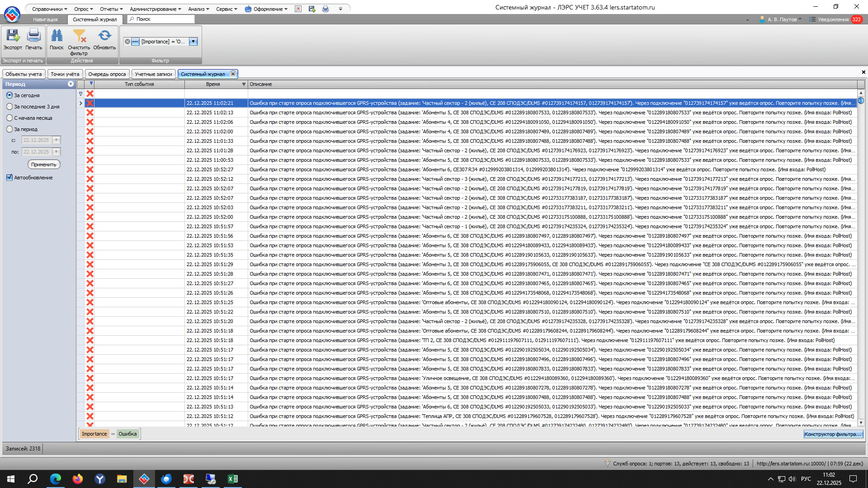868x488 pixels.
Task: Click into the Поиск search field
Action: [164, 19]
